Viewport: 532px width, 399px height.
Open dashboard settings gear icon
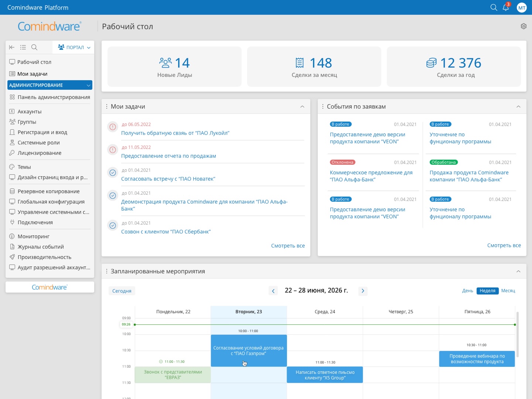pos(524,26)
